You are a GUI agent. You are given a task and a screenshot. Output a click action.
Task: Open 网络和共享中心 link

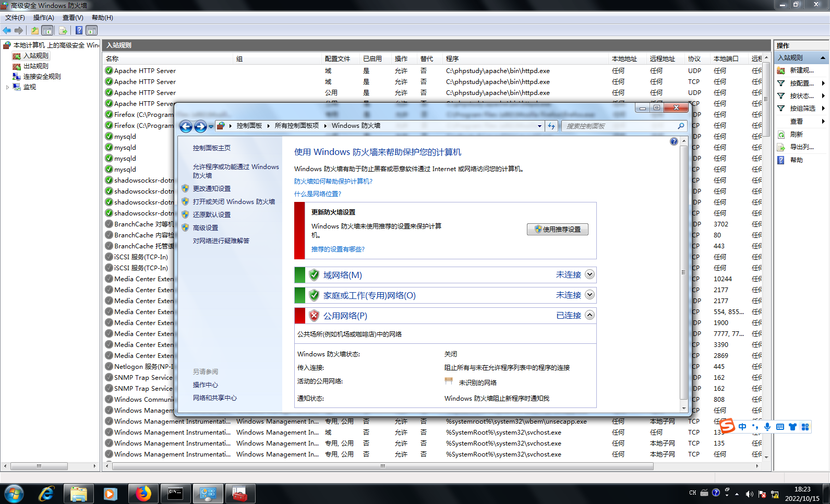click(215, 398)
